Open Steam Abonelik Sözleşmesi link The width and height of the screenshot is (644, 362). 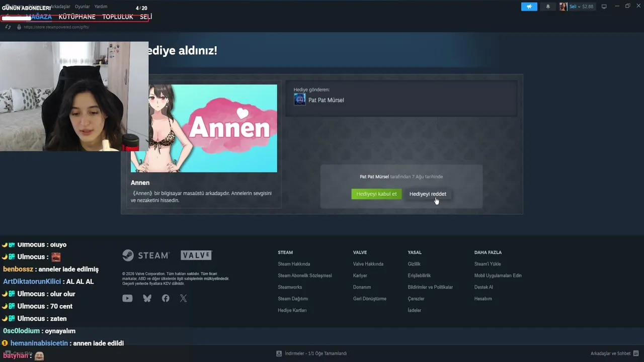point(305,276)
